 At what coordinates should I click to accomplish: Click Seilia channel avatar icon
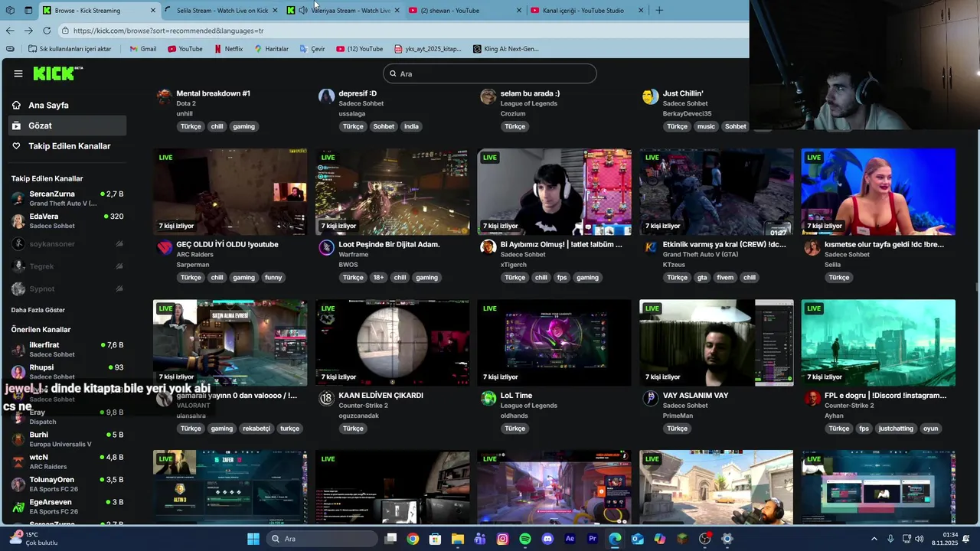click(812, 247)
